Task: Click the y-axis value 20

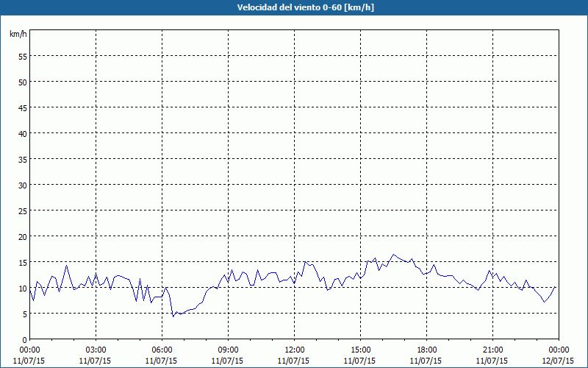Action: pos(23,236)
